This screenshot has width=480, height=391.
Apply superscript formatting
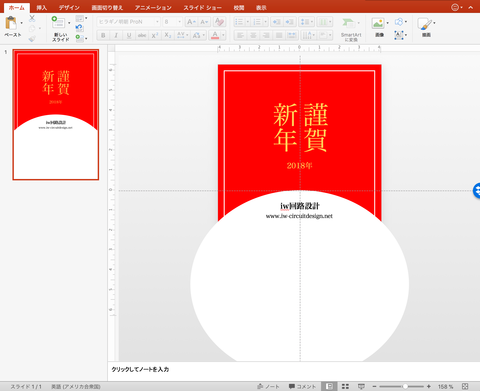click(155, 35)
